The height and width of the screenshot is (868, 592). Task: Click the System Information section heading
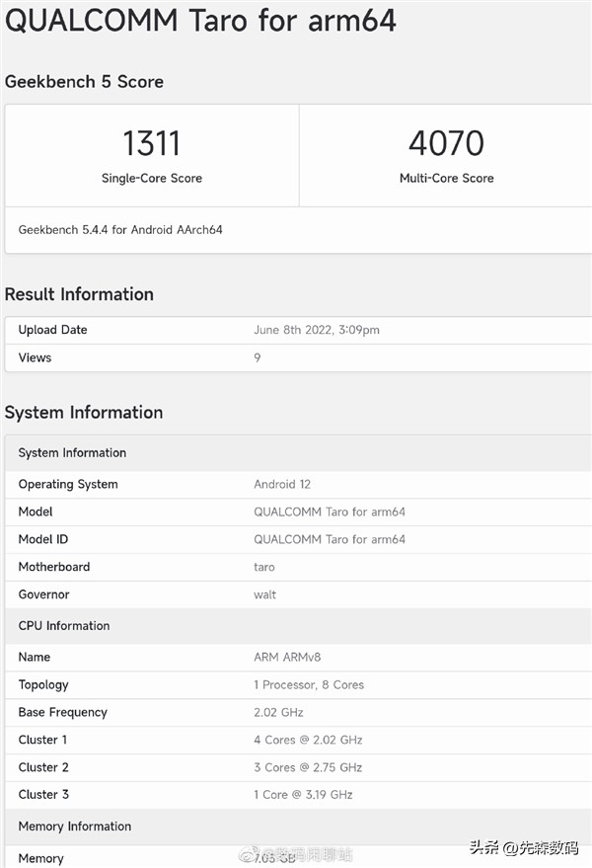pos(84,413)
